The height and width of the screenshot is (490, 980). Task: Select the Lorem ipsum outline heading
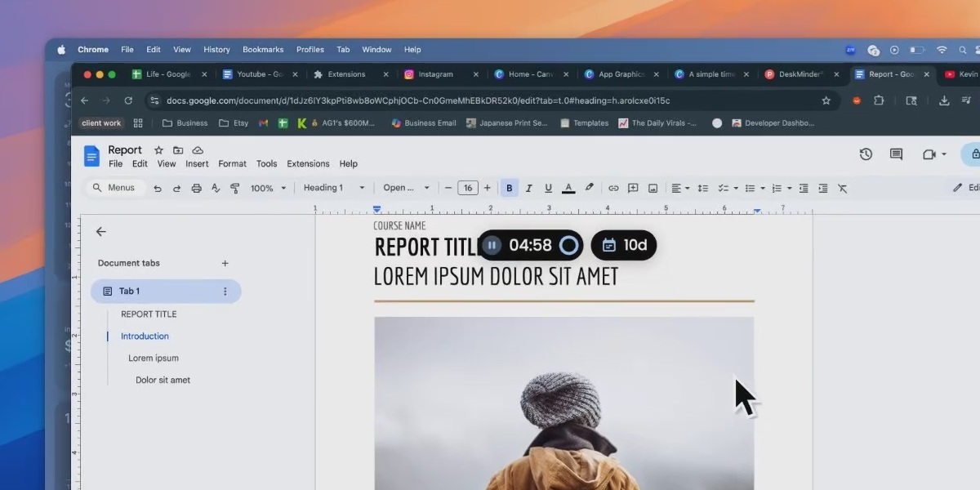click(154, 358)
